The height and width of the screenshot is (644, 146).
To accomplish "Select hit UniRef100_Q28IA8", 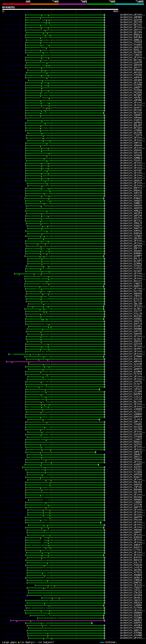I will (x=131, y=20).
